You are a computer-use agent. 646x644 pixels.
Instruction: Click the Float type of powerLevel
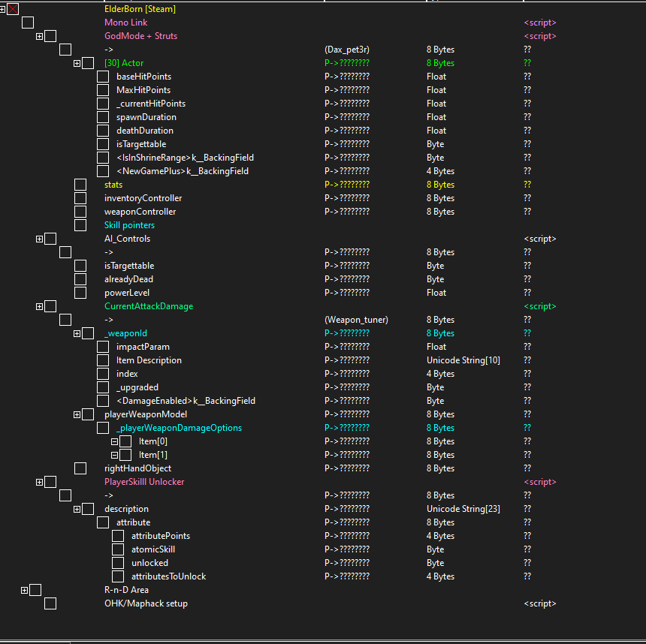point(436,293)
